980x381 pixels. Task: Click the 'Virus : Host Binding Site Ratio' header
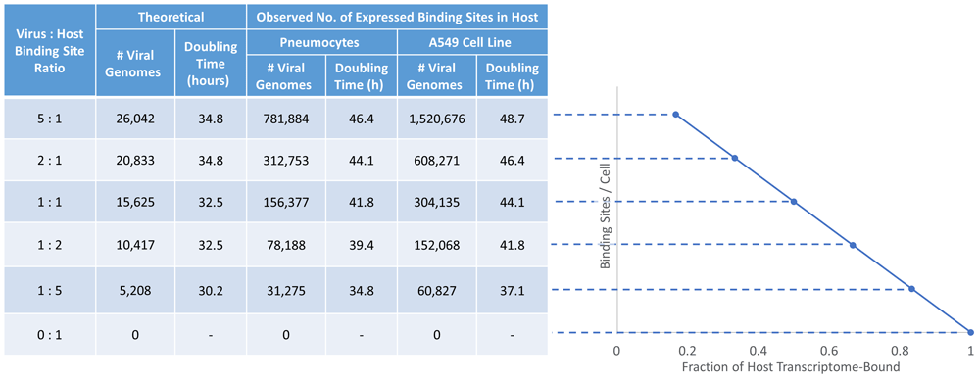50,50
